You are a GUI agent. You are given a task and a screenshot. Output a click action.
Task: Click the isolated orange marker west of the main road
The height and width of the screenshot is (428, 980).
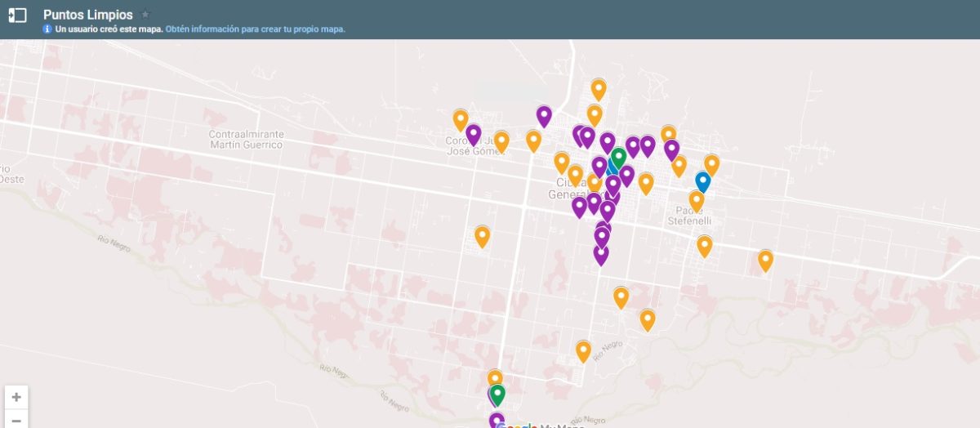[x=482, y=236]
